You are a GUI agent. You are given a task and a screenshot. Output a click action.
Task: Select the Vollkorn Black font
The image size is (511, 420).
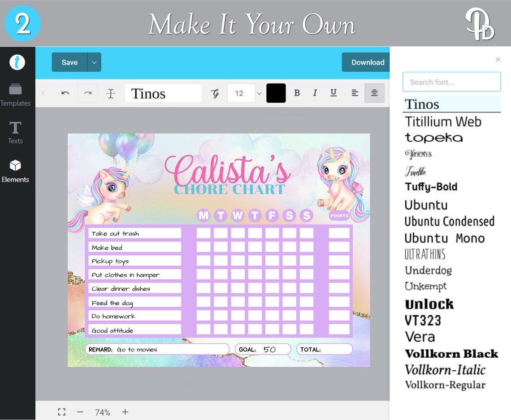451,354
